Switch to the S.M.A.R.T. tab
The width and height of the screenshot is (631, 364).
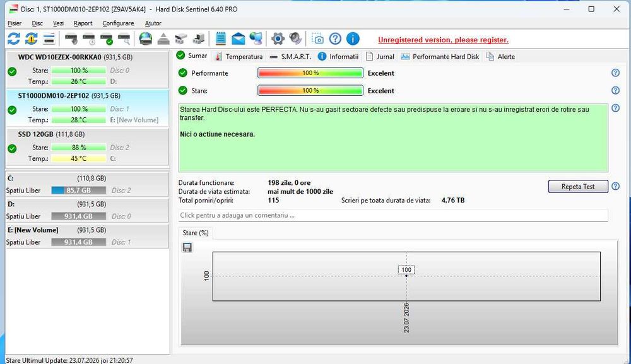[x=290, y=57]
